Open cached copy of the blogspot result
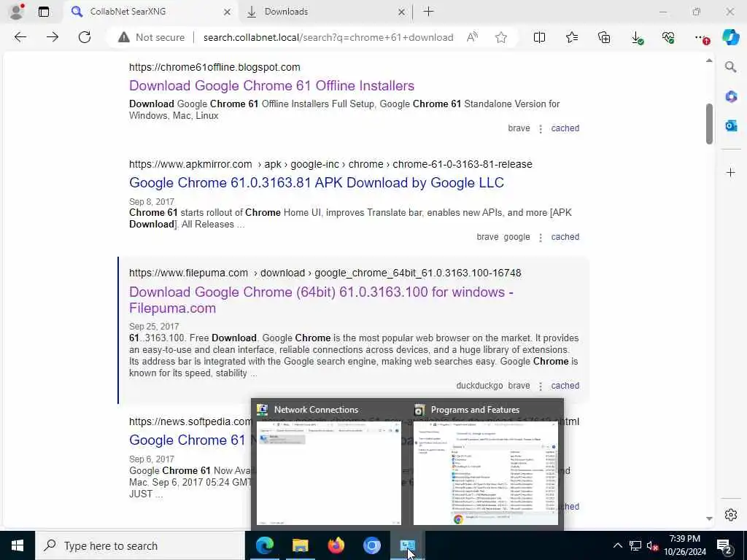Viewport: 747px width, 560px height. pyautogui.click(x=565, y=128)
